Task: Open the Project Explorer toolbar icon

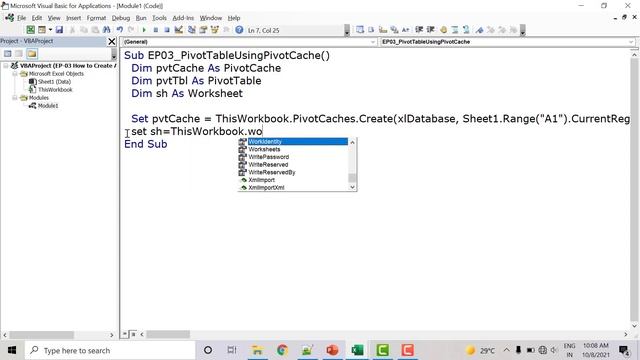Action: click(191, 30)
